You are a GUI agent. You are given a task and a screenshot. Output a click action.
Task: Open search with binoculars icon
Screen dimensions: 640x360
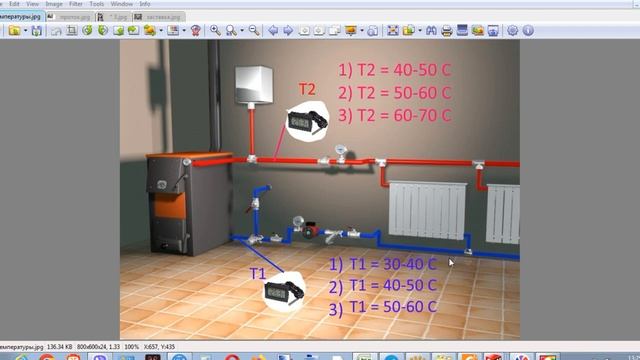tap(431, 31)
